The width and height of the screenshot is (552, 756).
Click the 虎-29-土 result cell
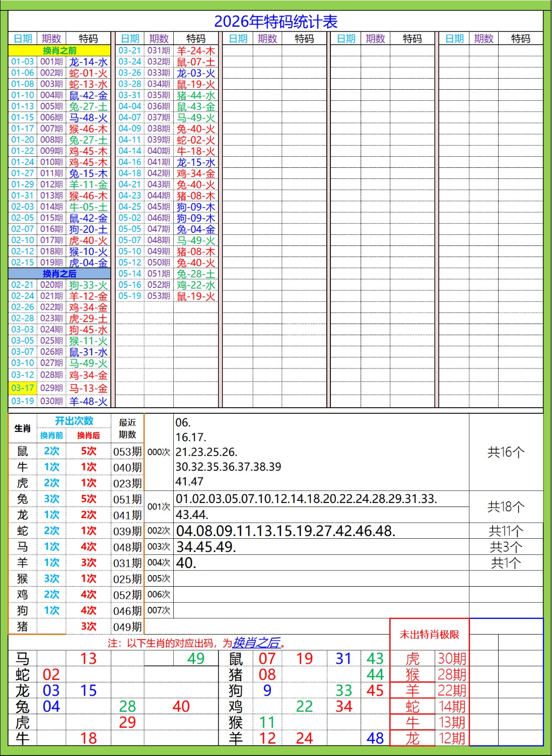tap(89, 319)
